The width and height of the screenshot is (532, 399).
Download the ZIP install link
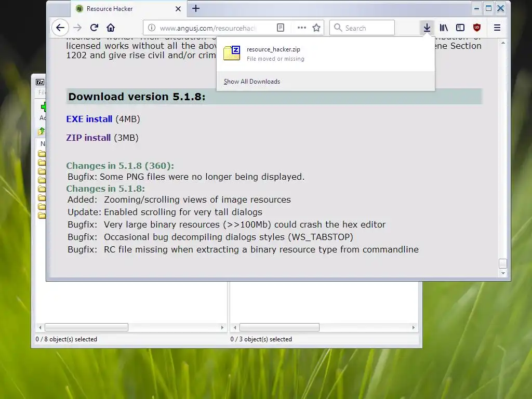point(88,138)
